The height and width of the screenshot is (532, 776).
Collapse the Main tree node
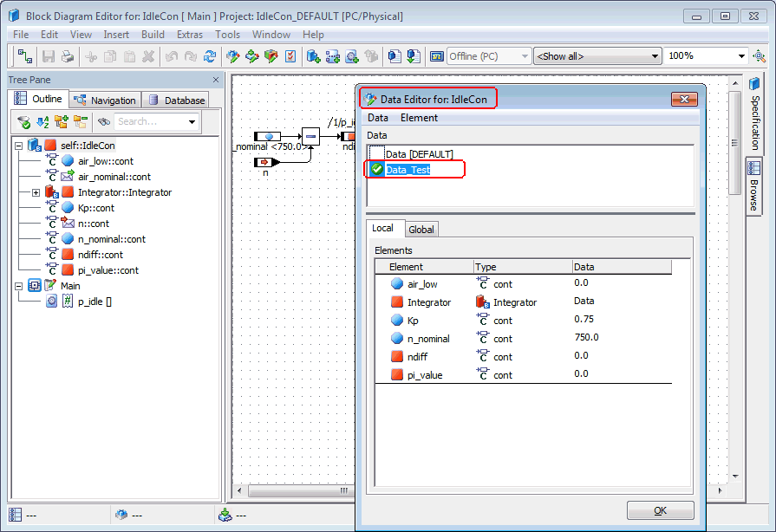click(19, 286)
